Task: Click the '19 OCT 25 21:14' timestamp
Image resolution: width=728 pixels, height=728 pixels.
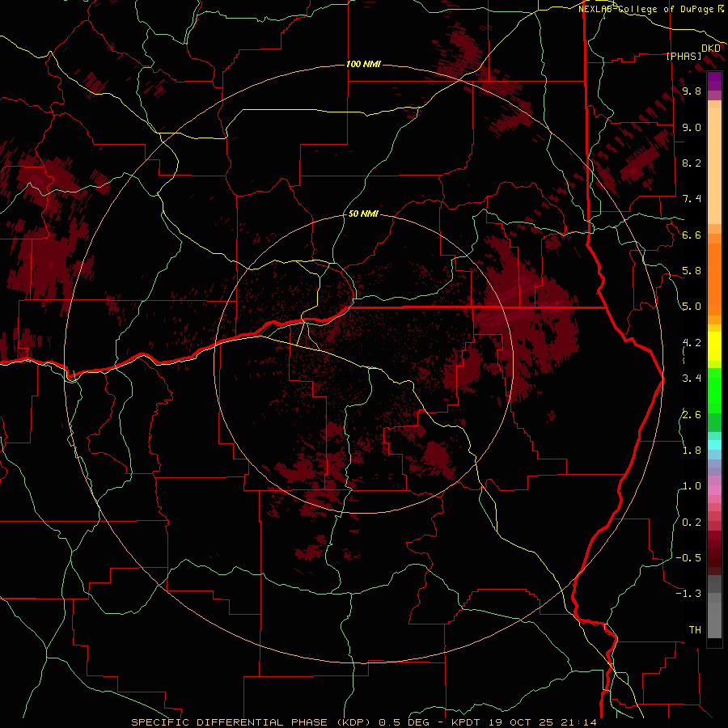Action: (x=542, y=722)
